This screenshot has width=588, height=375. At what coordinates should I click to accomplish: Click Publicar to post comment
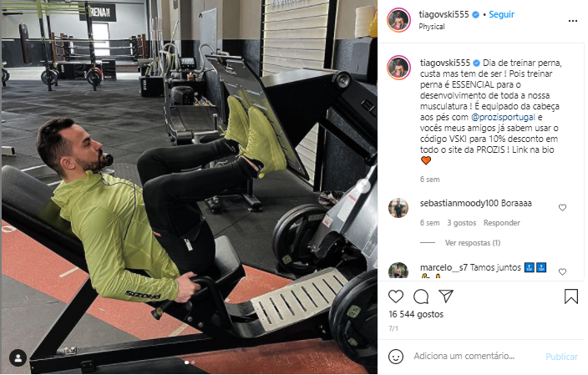click(561, 357)
